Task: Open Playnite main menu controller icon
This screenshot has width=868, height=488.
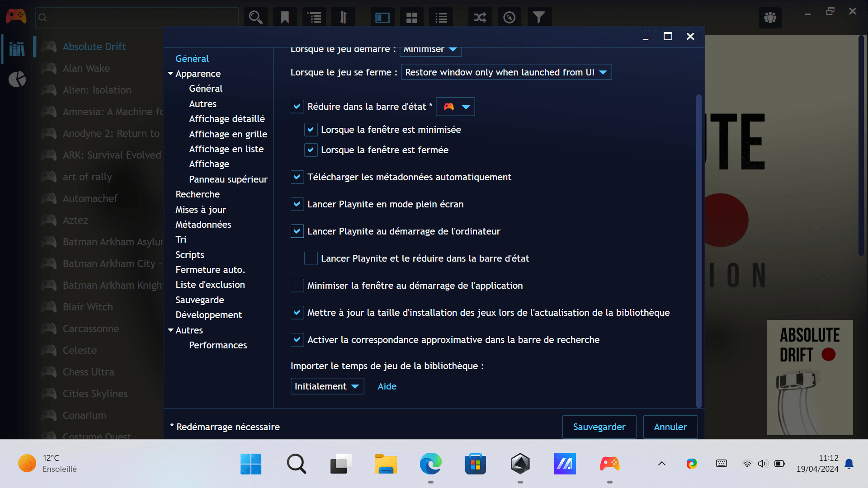Action: 16,16
